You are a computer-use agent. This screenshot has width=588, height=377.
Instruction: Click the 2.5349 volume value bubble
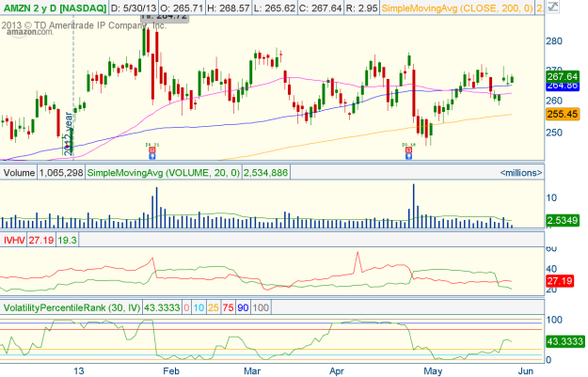coord(565,219)
